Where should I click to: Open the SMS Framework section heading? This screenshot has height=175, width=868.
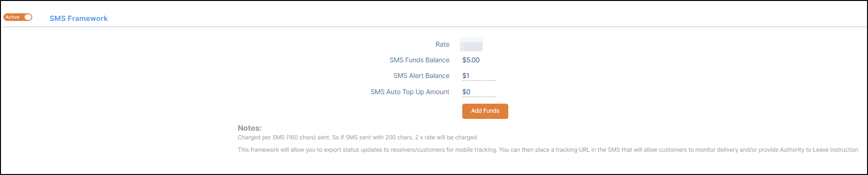pyautogui.click(x=79, y=19)
